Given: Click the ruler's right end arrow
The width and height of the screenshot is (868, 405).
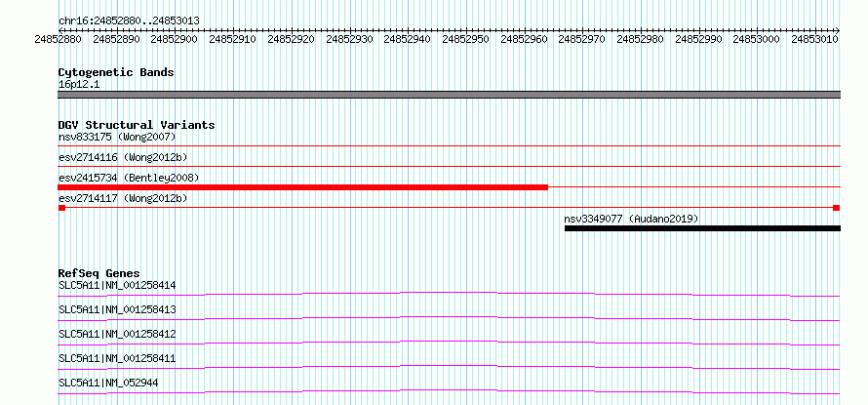Looking at the screenshot, I should 838,30.
